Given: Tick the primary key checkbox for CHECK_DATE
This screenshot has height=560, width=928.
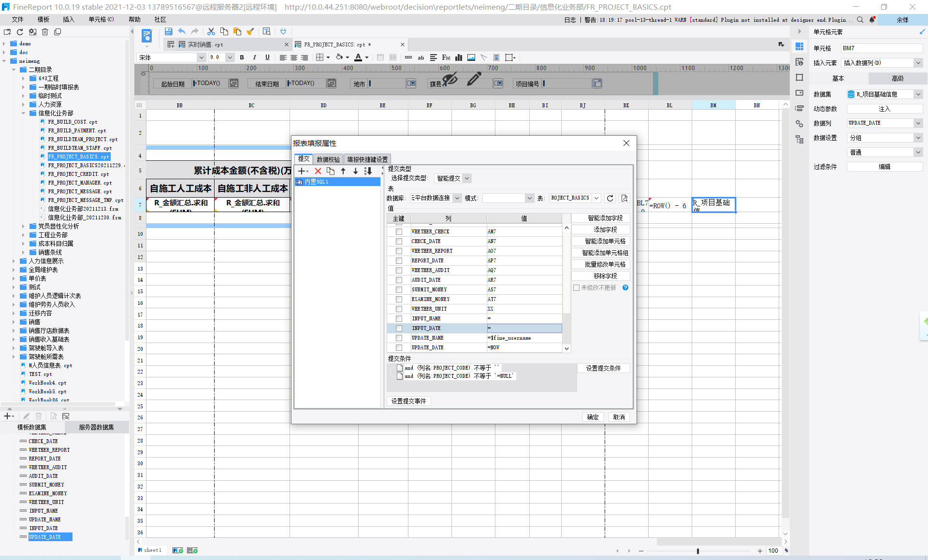Looking at the screenshot, I should [399, 241].
